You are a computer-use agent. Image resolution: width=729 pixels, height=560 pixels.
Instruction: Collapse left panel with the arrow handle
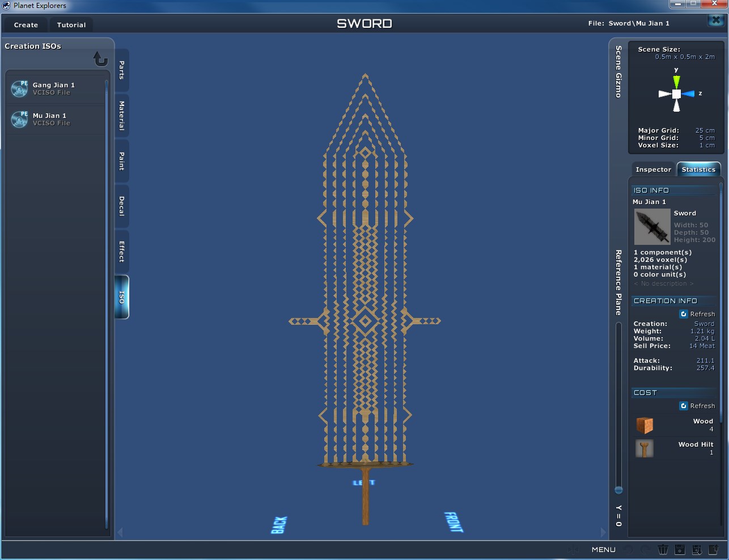coord(120,532)
